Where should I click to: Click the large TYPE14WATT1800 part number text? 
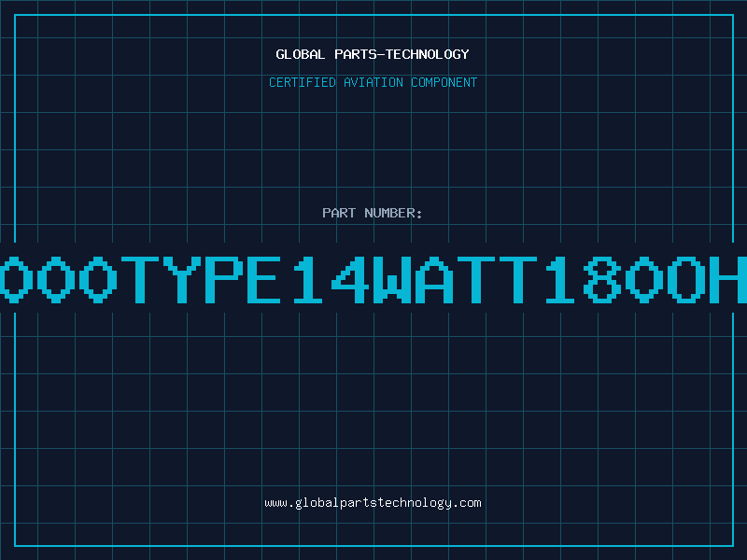click(373, 280)
